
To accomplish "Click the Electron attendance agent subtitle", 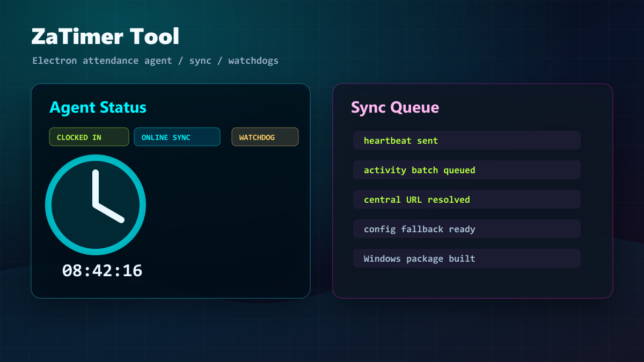I will (156, 61).
